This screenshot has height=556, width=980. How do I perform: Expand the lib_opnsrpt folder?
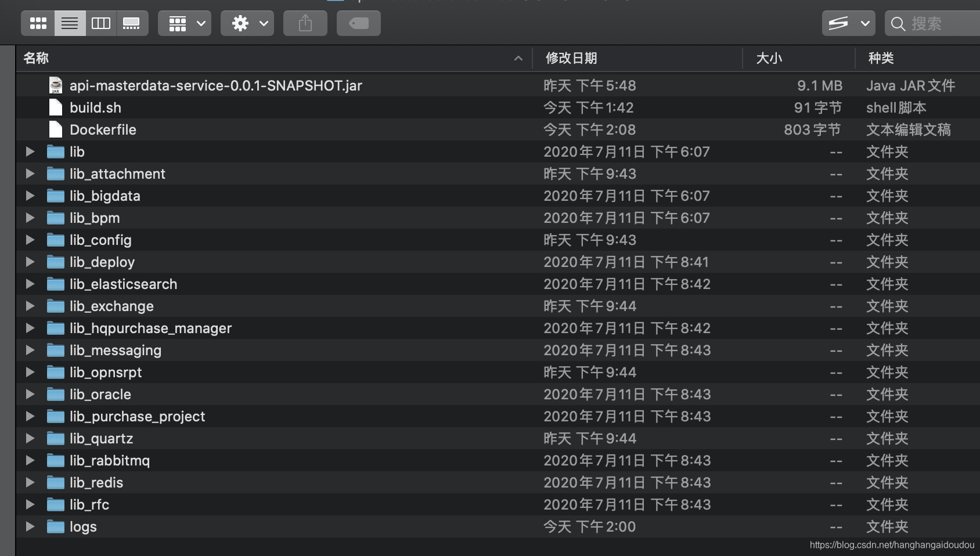coord(30,372)
